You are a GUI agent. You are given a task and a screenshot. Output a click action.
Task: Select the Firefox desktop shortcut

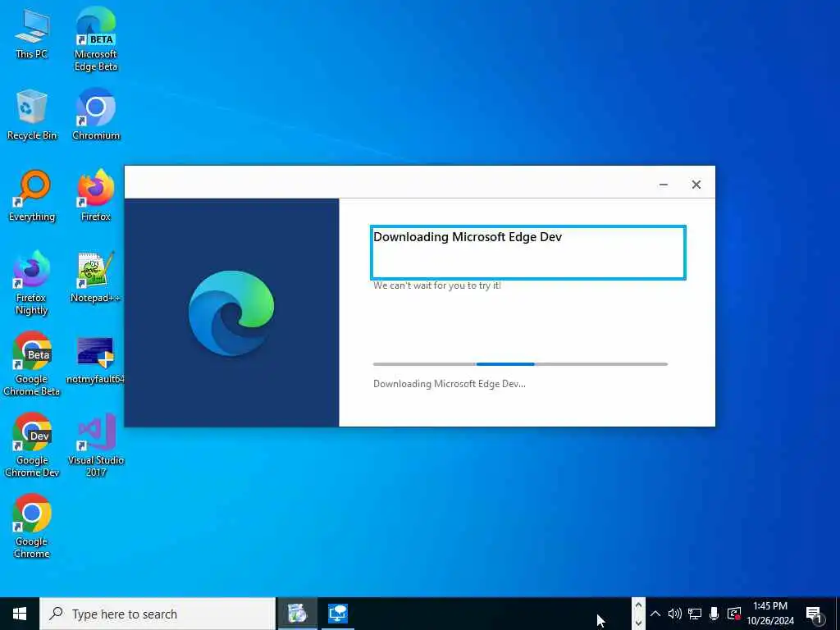tap(96, 196)
